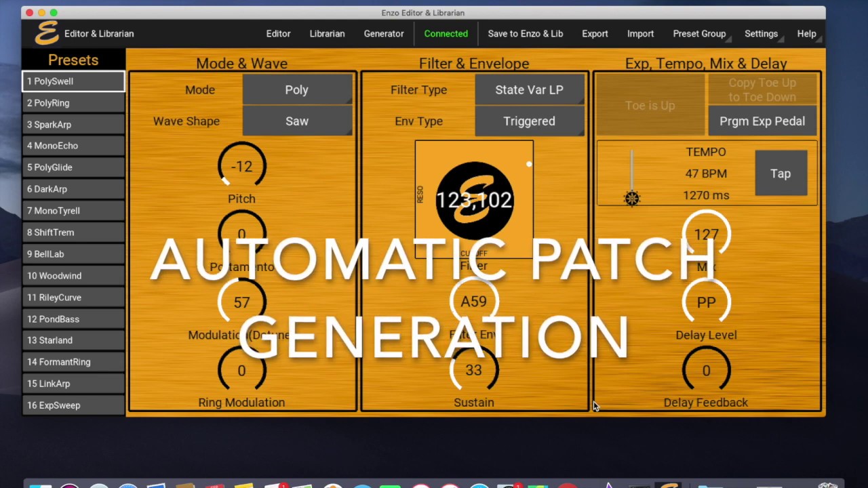This screenshot has width=868, height=488.
Task: Select preset 15 LinkArp
Action: pyautogui.click(x=73, y=384)
